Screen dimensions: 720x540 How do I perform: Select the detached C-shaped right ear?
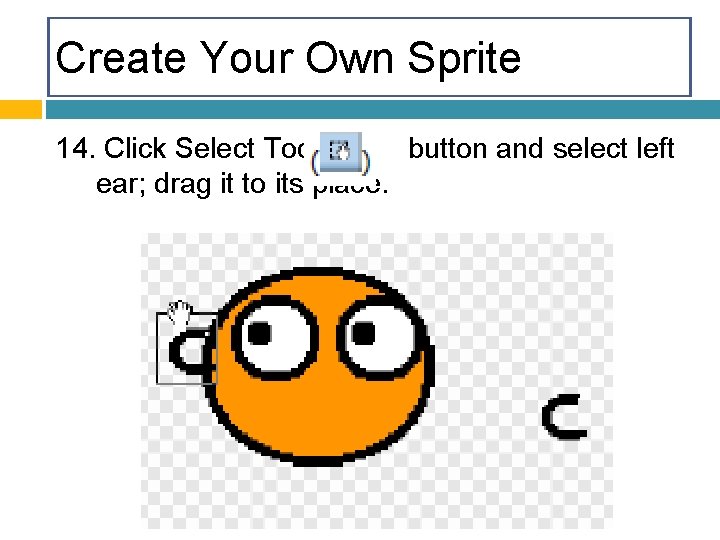pos(564,416)
